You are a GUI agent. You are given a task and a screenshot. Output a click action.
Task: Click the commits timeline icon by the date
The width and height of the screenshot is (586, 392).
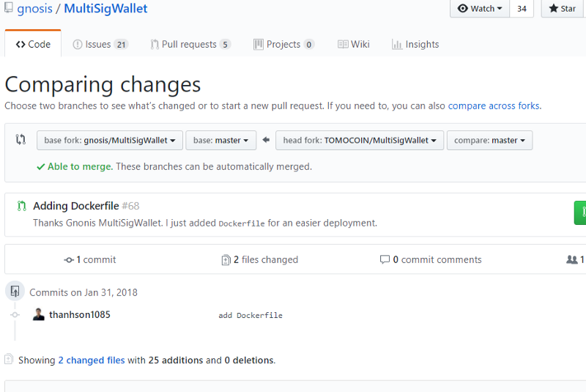(x=15, y=292)
